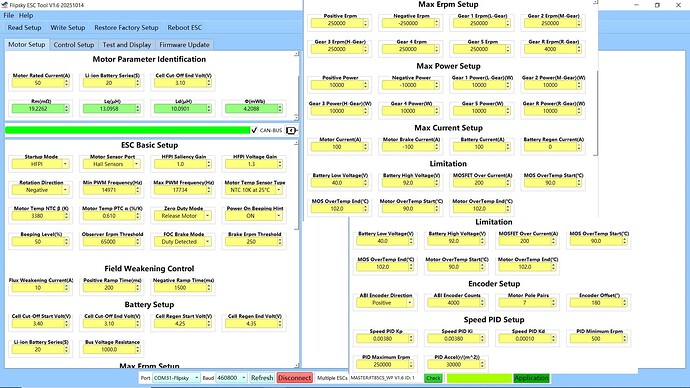Click the Max Erpm panel vertical scrollbar
This screenshot has width=690, height=388.
595,113
